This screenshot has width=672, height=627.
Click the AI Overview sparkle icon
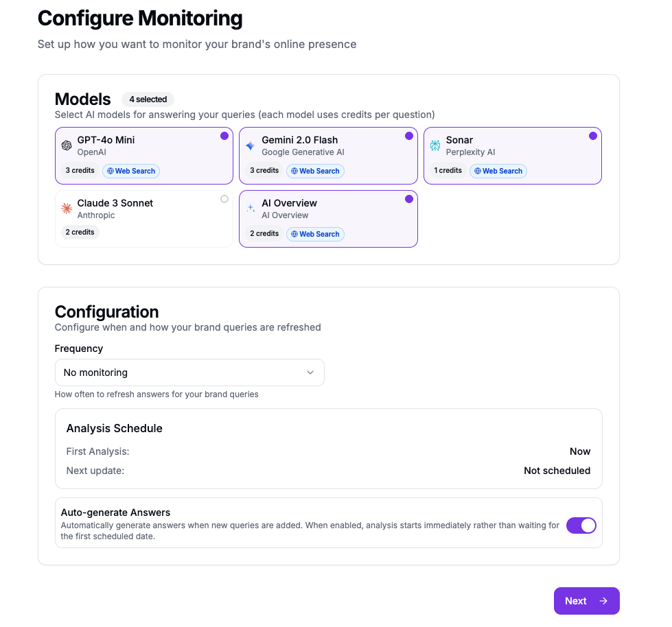pos(251,209)
